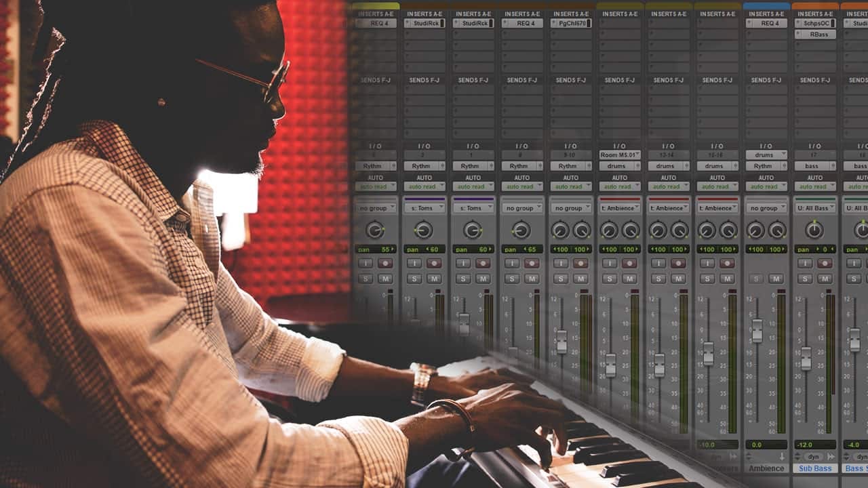Open Rythm output selector on PgChl670 channel
This screenshot has height=488, width=868.
coord(571,166)
